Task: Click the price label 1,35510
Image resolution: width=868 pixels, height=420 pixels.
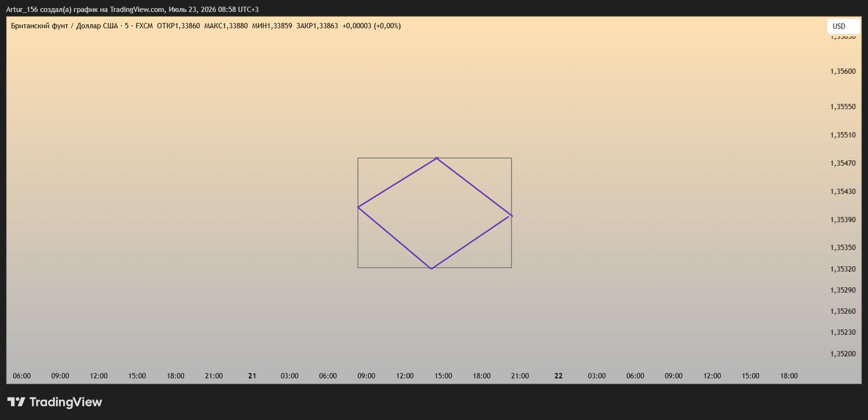Action: [843, 135]
